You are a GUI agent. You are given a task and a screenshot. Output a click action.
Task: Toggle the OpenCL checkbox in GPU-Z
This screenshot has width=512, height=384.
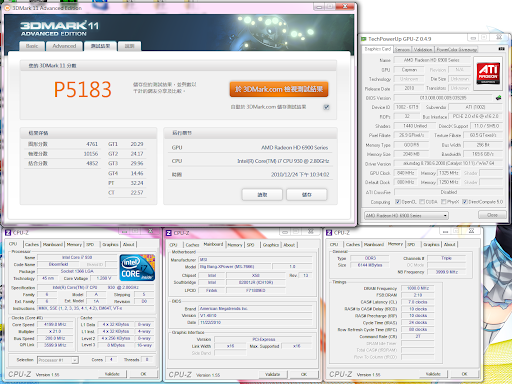[397, 202]
